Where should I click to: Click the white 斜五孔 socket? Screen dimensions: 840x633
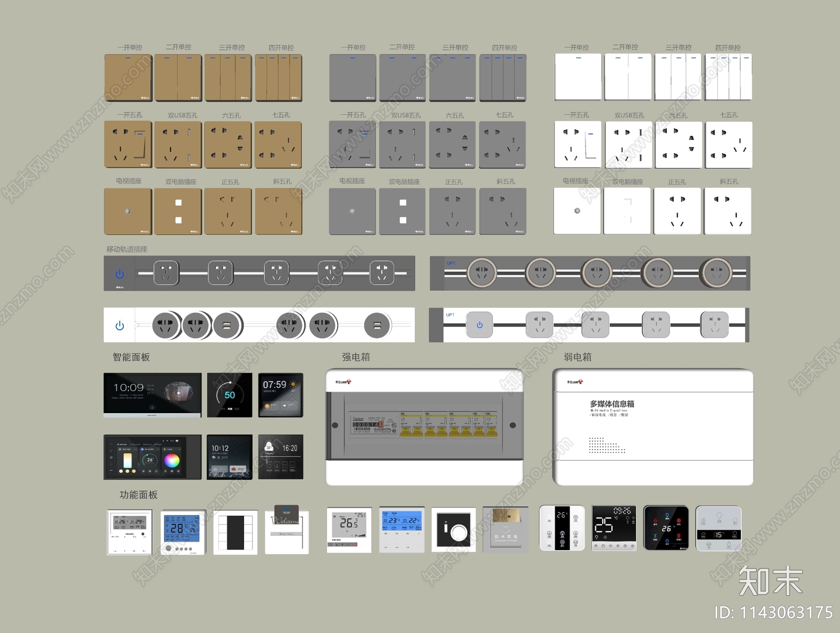(x=728, y=211)
